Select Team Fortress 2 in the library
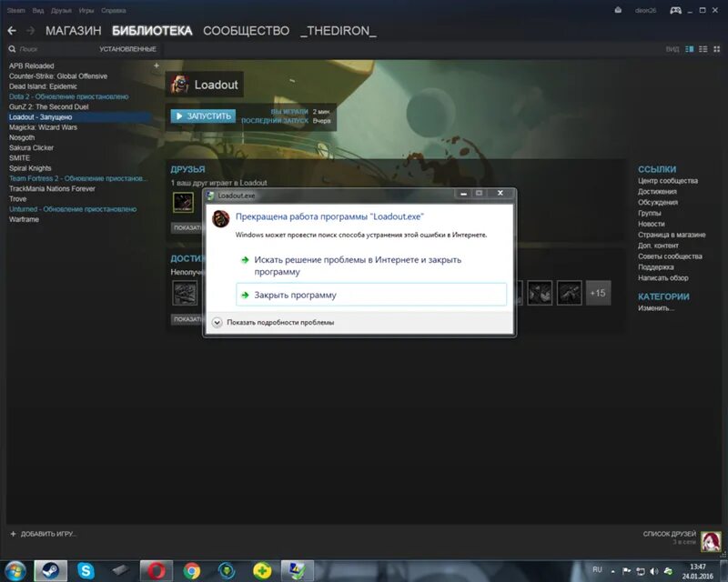 [x=78, y=178]
